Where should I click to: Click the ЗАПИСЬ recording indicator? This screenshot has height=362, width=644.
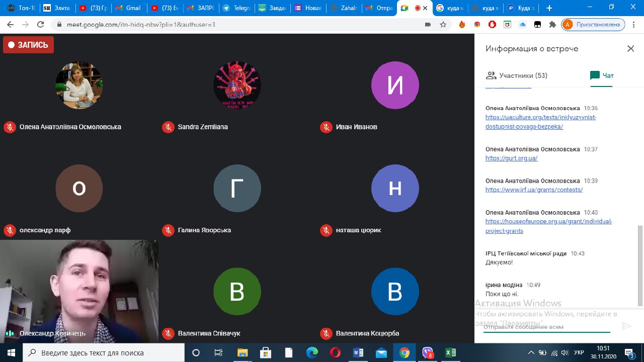pos(28,45)
